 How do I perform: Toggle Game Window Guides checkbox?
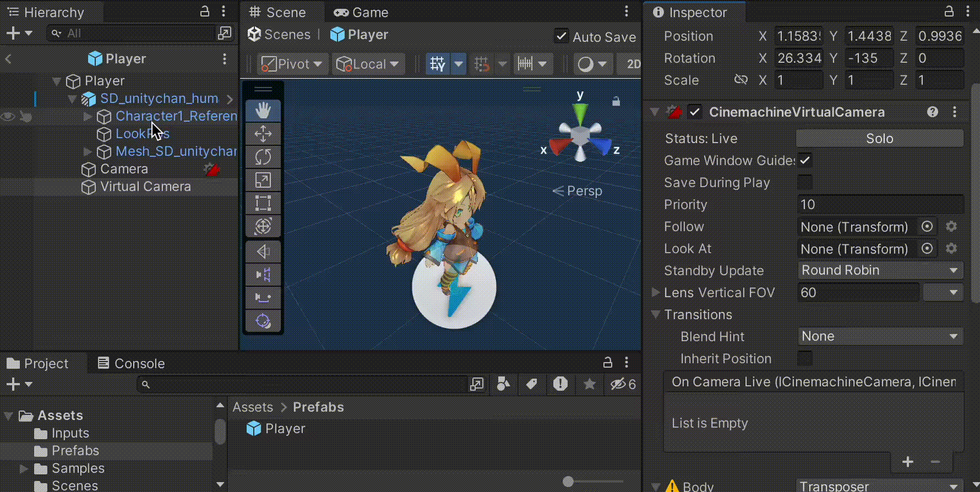(x=805, y=160)
